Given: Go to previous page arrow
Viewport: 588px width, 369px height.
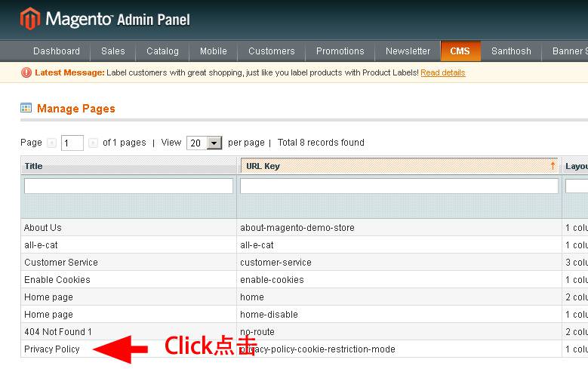Looking at the screenshot, I should [51, 143].
